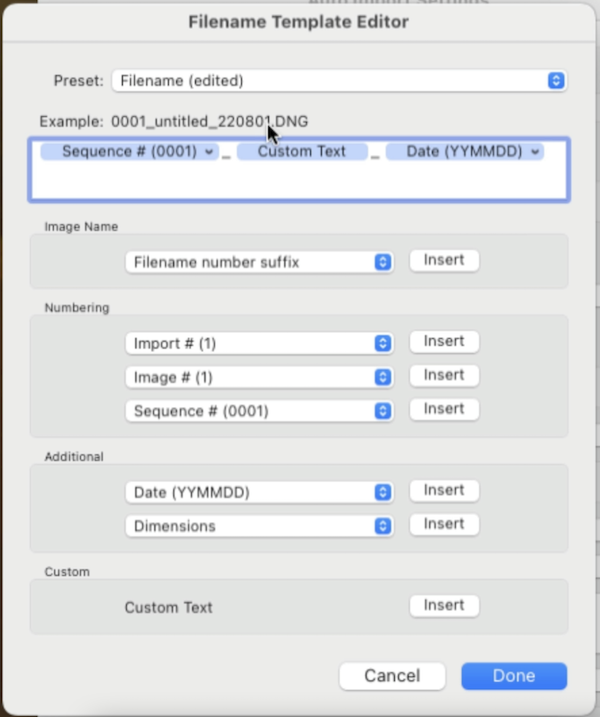Image resolution: width=600 pixels, height=717 pixels.
Task: Open the Import # (1) dropdown
Action: [x=258, y=343]
